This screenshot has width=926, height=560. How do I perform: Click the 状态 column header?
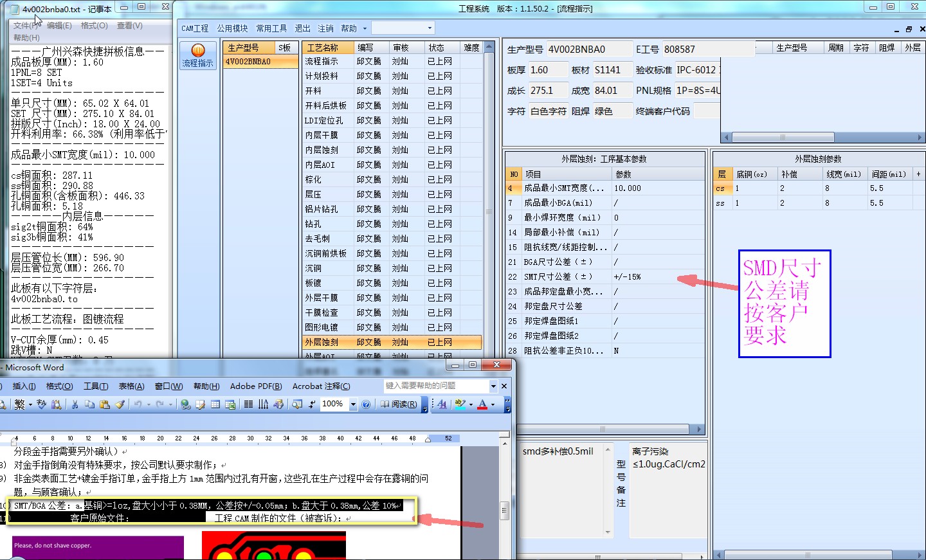tap(442, 48)
